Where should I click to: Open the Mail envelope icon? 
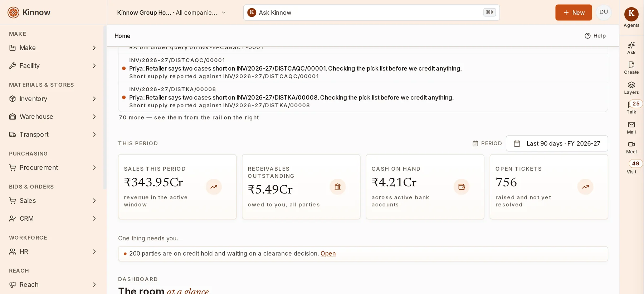[631, 128]
